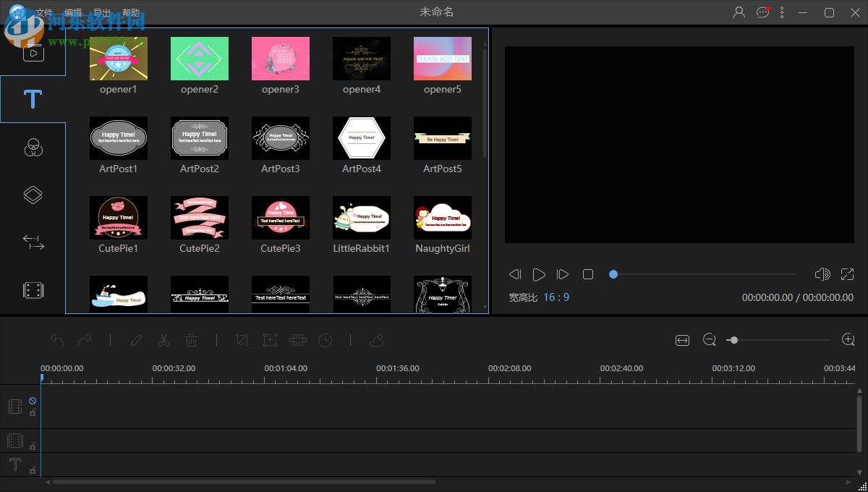Click the Export share icon
Viewport: 868px width, 492px height.
376,340
